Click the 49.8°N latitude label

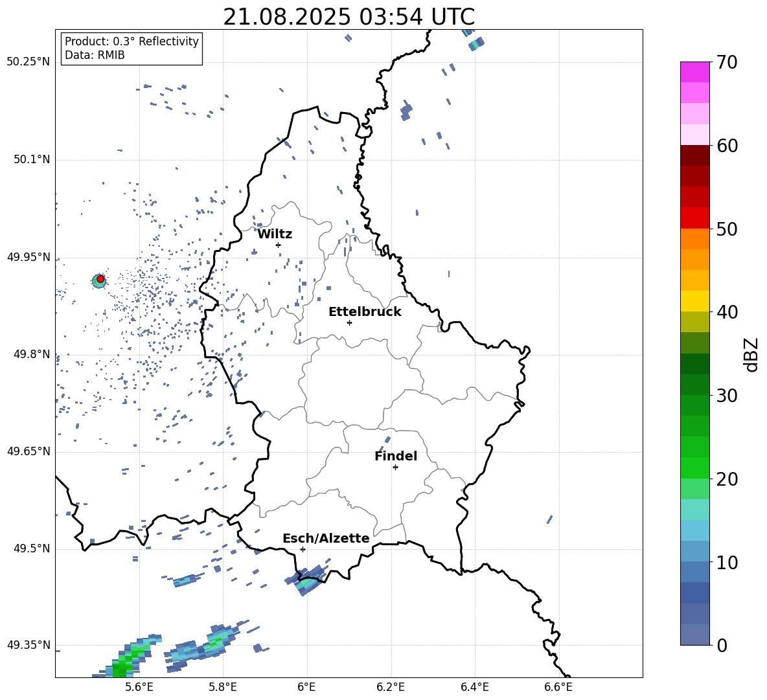pyautogui.click(x=32, y=354)
